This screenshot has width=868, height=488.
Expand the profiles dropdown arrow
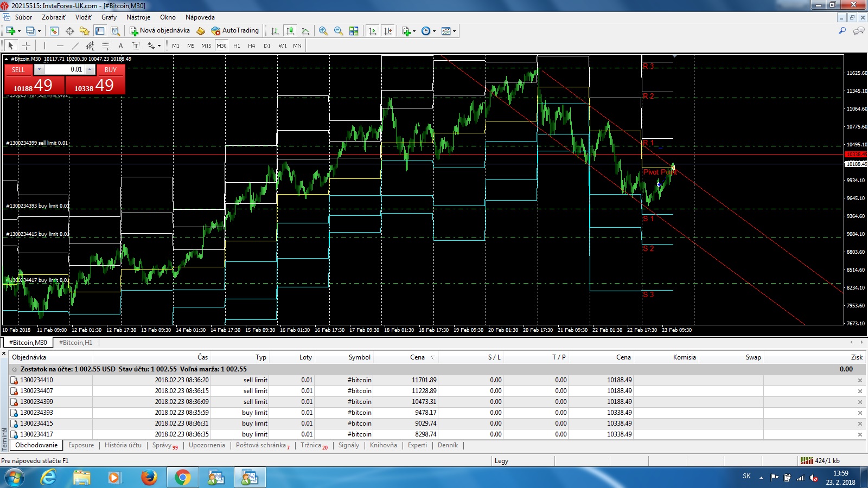coord(39,31)
